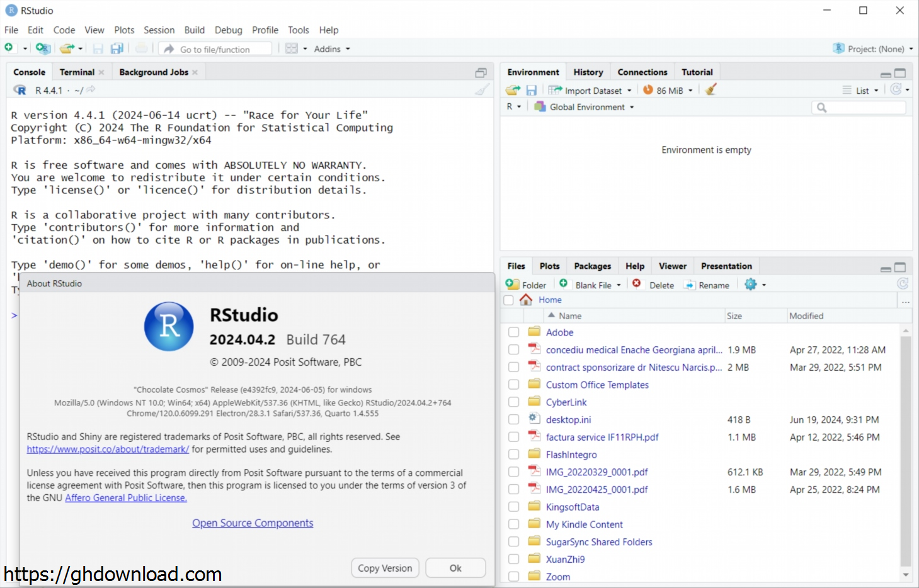Check the box for IMG_20220329_0001.pdf

pos(513,472)
